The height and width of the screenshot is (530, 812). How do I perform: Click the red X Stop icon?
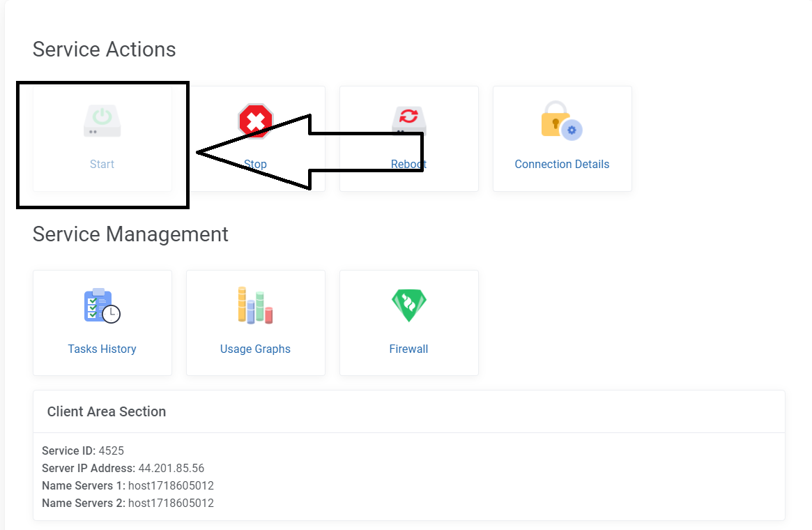255,121
